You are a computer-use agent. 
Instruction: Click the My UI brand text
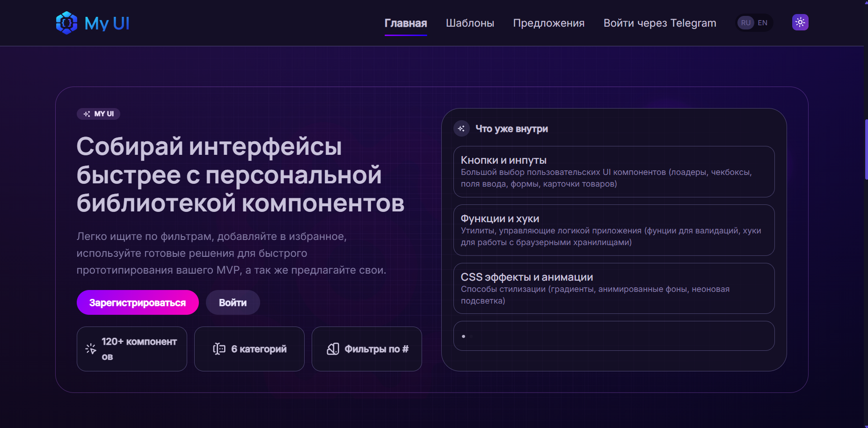pos(107,23)
